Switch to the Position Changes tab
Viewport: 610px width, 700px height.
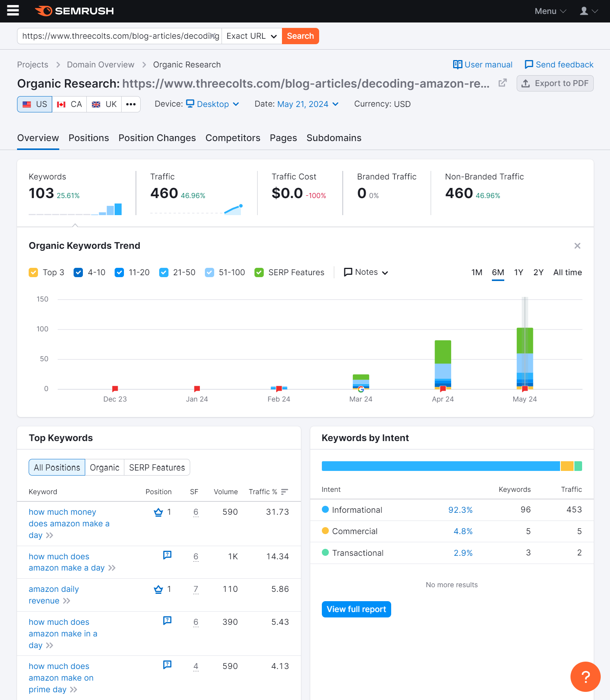pos(157,138)
